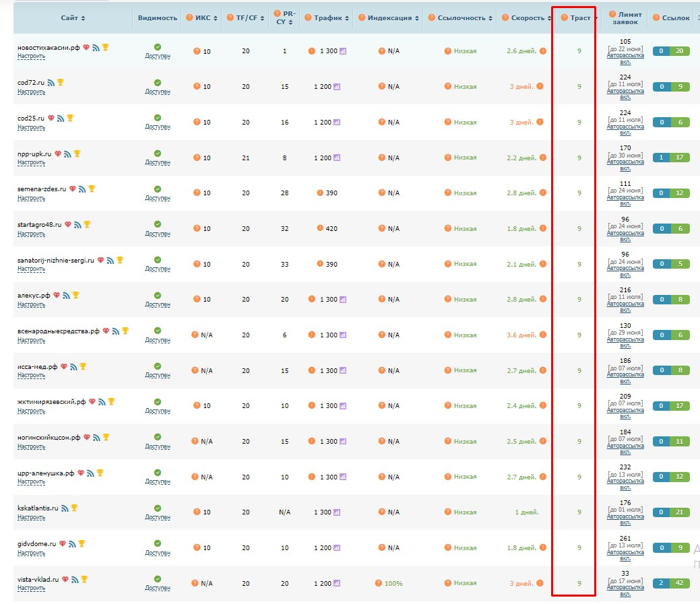Click Авторассылка вкл. link in cod72.ru row
Image resolution: width=700 pixels, height=604 pixels.
(625, 94)
